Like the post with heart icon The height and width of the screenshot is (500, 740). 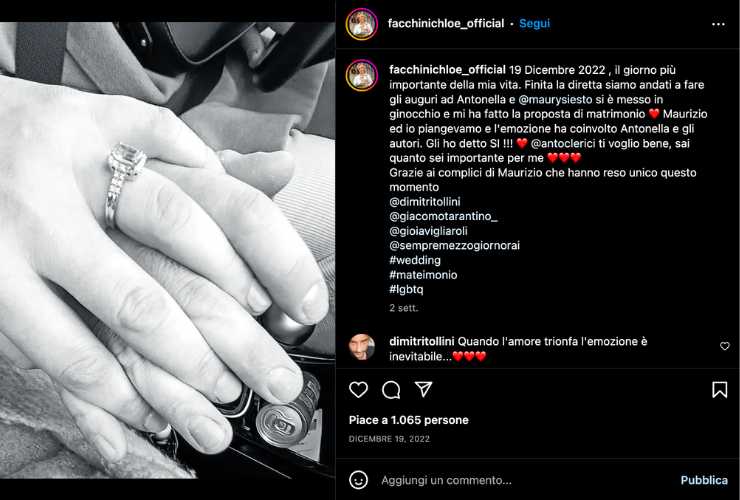tap(358, 390)
